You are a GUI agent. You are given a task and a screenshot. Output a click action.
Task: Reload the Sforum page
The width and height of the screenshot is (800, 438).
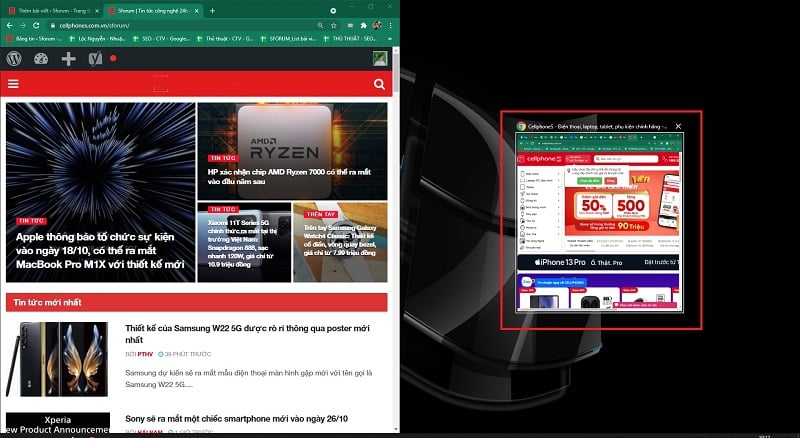click(36, 25)
